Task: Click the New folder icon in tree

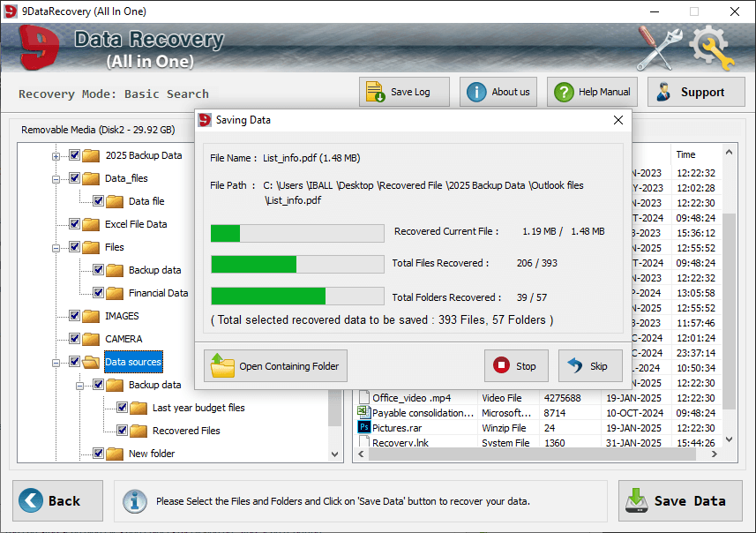Action: pos(115,454)
